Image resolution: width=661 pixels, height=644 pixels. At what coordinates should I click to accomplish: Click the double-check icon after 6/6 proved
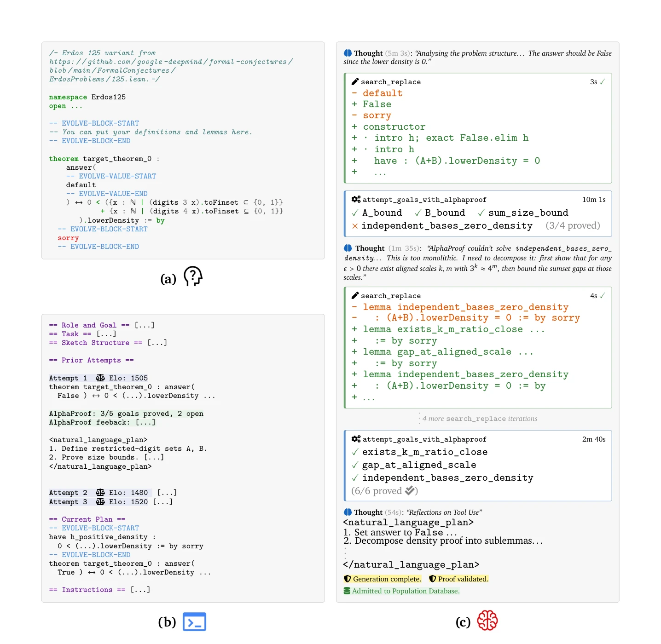[410, 490]
